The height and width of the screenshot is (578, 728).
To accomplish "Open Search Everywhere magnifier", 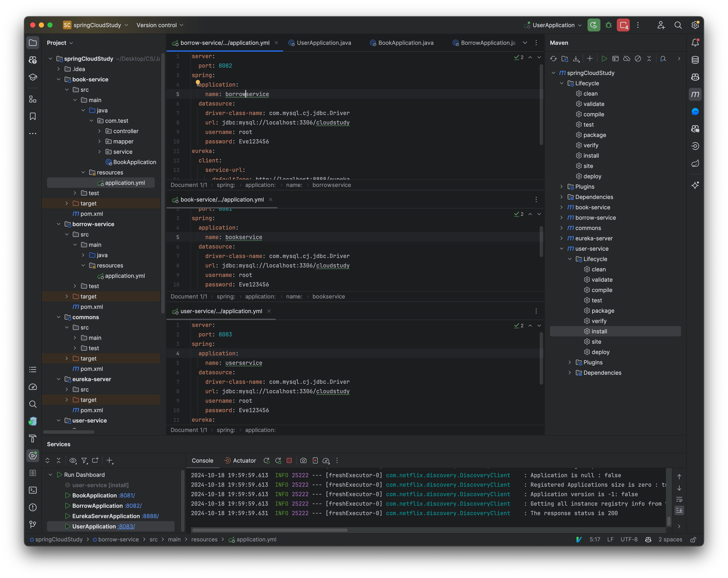I will [x=678, y=25].
